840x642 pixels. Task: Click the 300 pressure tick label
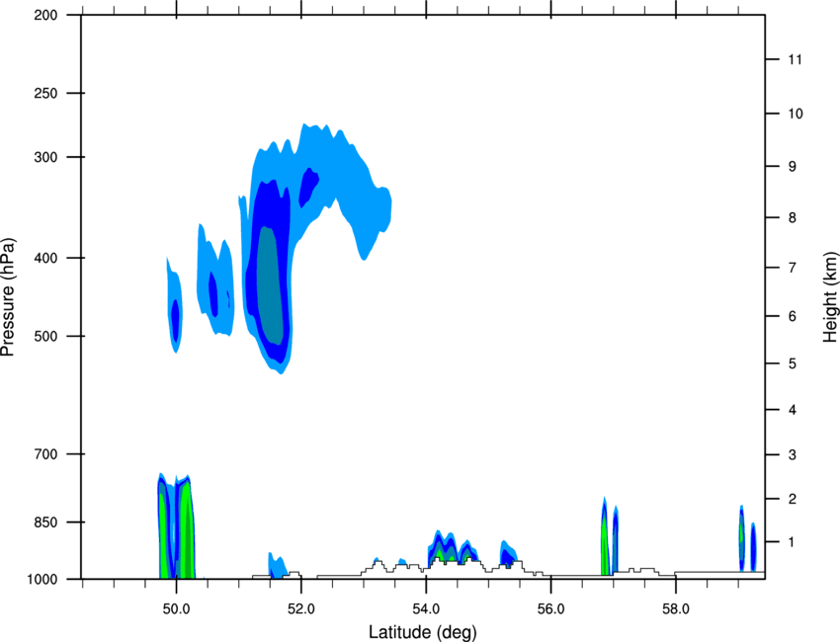coord(45,157)
